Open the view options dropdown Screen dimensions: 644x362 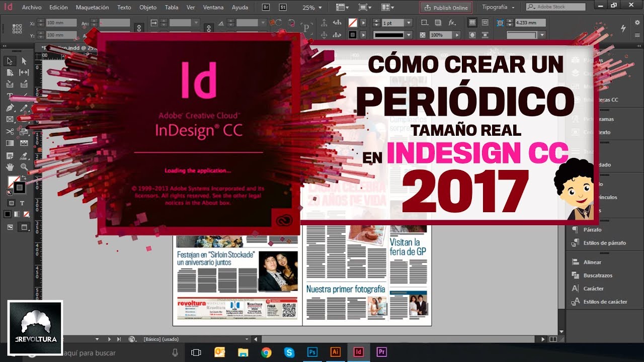(342, 8)
